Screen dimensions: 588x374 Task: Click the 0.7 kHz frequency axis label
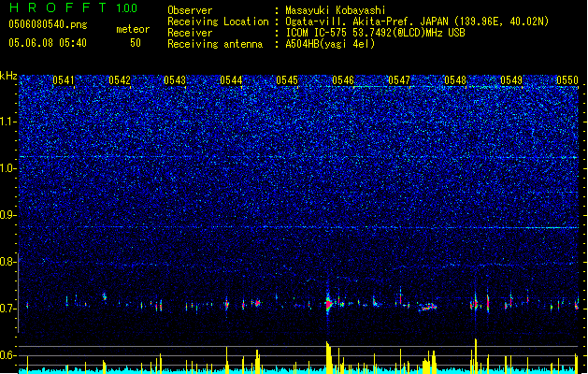[x=8, y=309]
